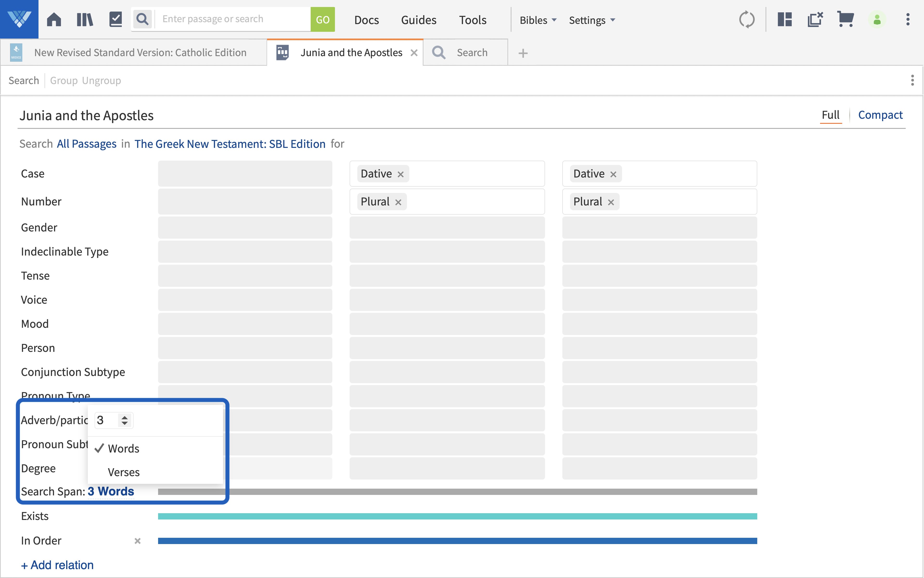The width and height of the screenshot is (924, 578).
Task: Open second column Gender field
Action: coord(447,227)
